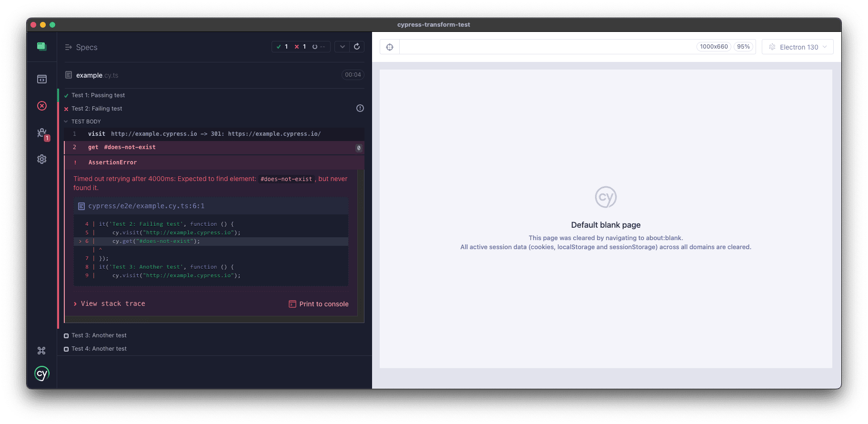Open the Runs icon with red X
The width and height of the screenshot is (868, 424).
42,106
